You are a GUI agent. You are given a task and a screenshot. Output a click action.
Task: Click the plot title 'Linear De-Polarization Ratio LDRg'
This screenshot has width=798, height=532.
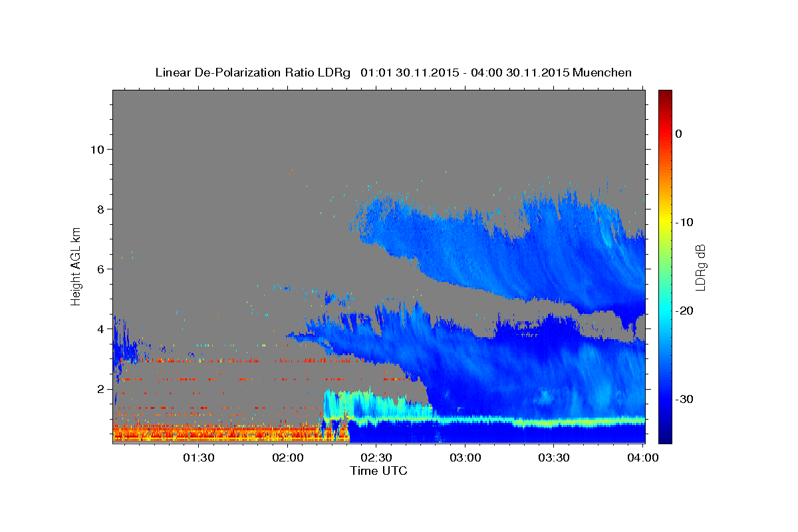(x=253, y=72)
